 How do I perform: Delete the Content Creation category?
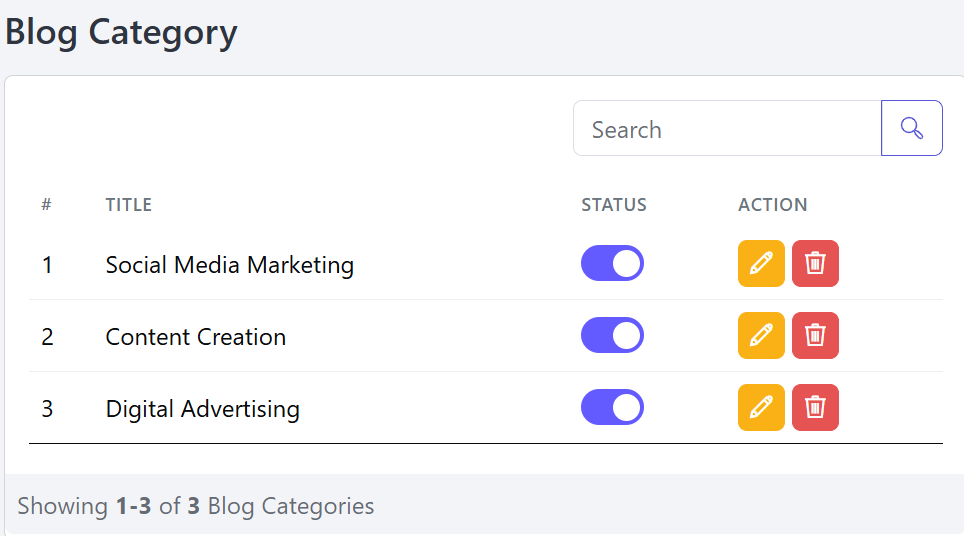click(x=815, y=336)
